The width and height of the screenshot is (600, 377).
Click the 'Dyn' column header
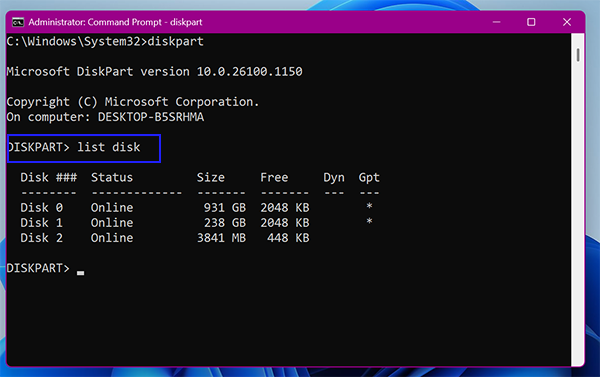point(334,178)
